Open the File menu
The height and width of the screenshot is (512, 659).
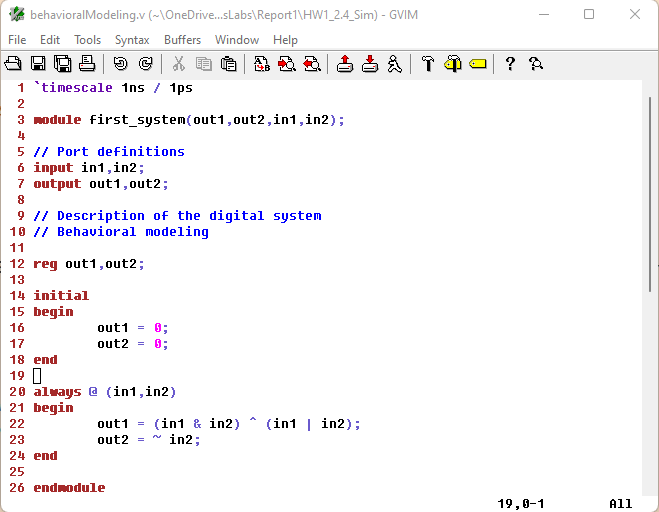tap(17, 40)
